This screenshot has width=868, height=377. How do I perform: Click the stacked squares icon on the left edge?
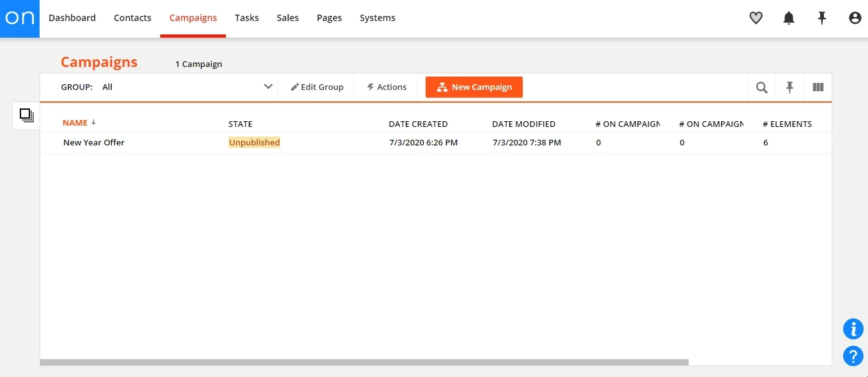[x=26, y=115]
